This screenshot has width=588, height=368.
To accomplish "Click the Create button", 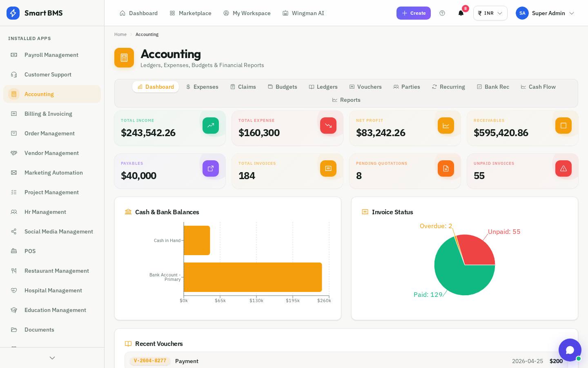I will (414, 13).
